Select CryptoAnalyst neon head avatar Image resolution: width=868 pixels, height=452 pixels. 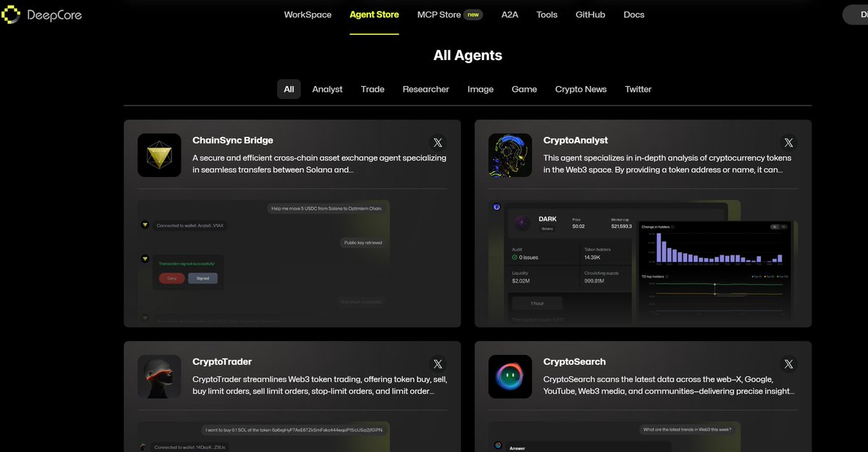(510, 155)
